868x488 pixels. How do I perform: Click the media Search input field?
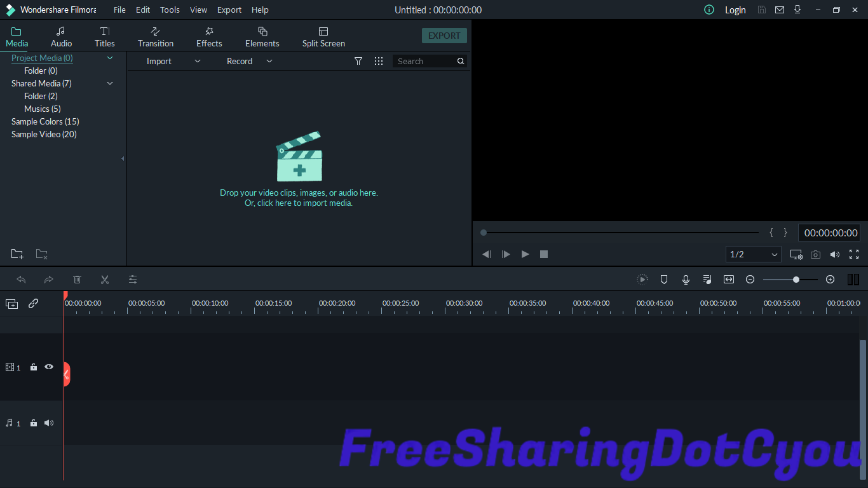point(424,61)
